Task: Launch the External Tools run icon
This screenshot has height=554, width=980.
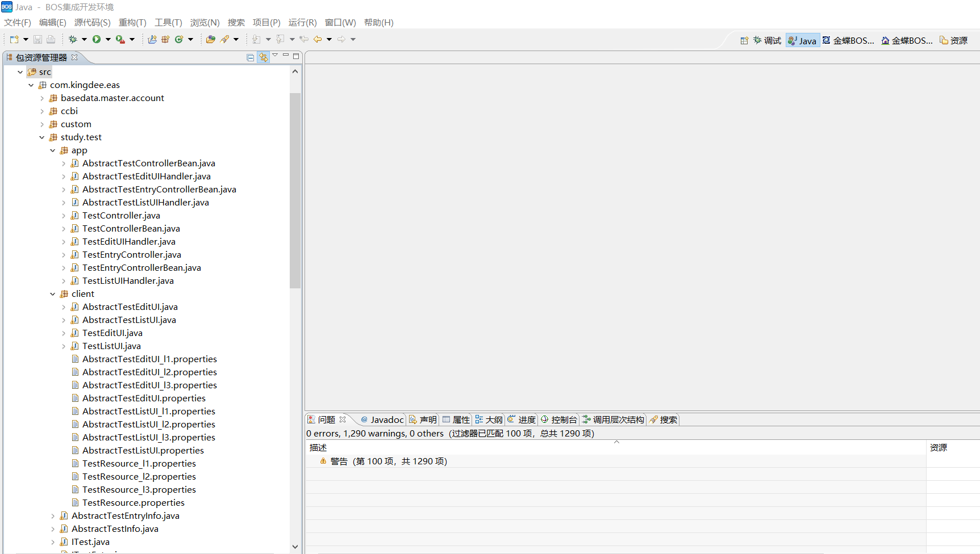Action: click(120, 39)
